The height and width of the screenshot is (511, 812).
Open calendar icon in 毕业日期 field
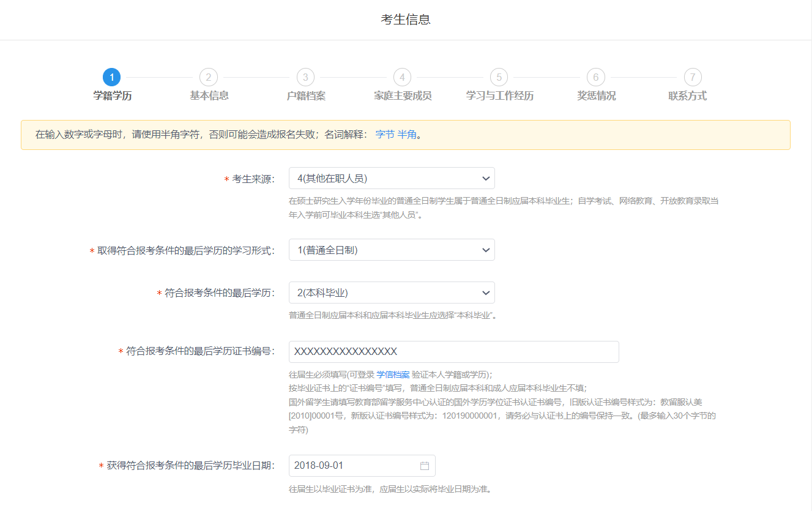click(x=425, y=466)
